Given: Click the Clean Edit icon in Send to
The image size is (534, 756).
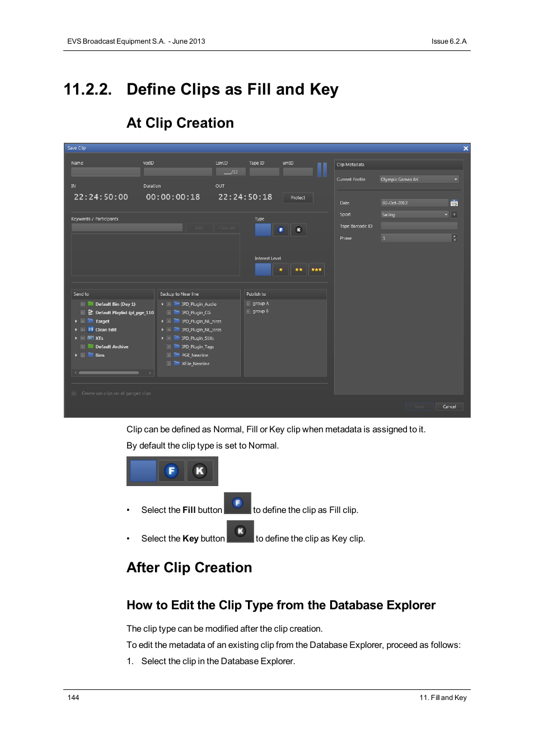Looking at the screenshot, I should click(x=91, y=329).
